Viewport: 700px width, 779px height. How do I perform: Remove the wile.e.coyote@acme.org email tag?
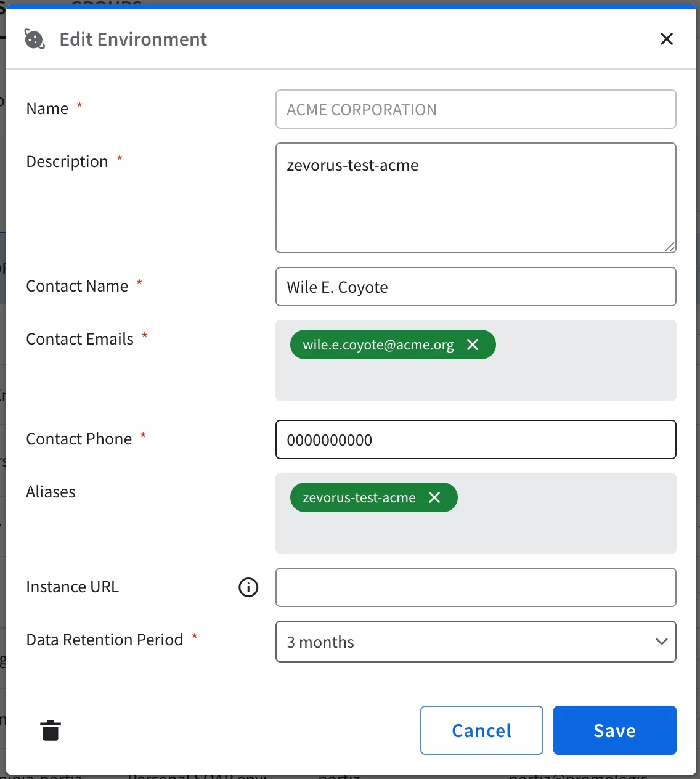(473, 345)
